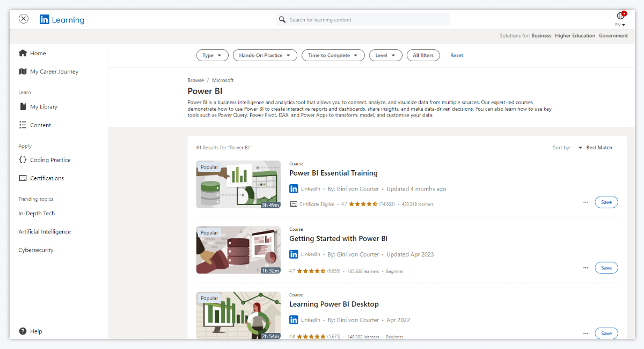Open the EN language dropdown
The width and height of the screenshot is (644, 349).
point(620,25)
